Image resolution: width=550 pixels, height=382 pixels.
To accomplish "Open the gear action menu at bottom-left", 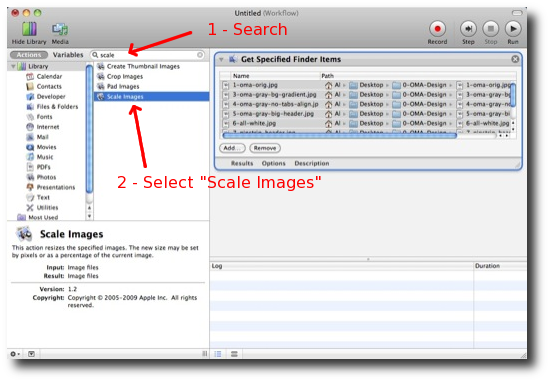I will 15,354.
